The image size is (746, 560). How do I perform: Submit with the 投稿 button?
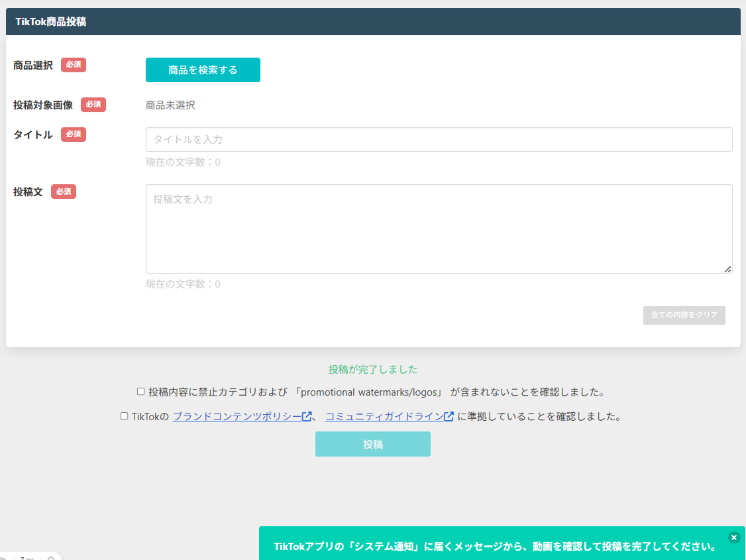pyautogui.click(x=372, y=444)
